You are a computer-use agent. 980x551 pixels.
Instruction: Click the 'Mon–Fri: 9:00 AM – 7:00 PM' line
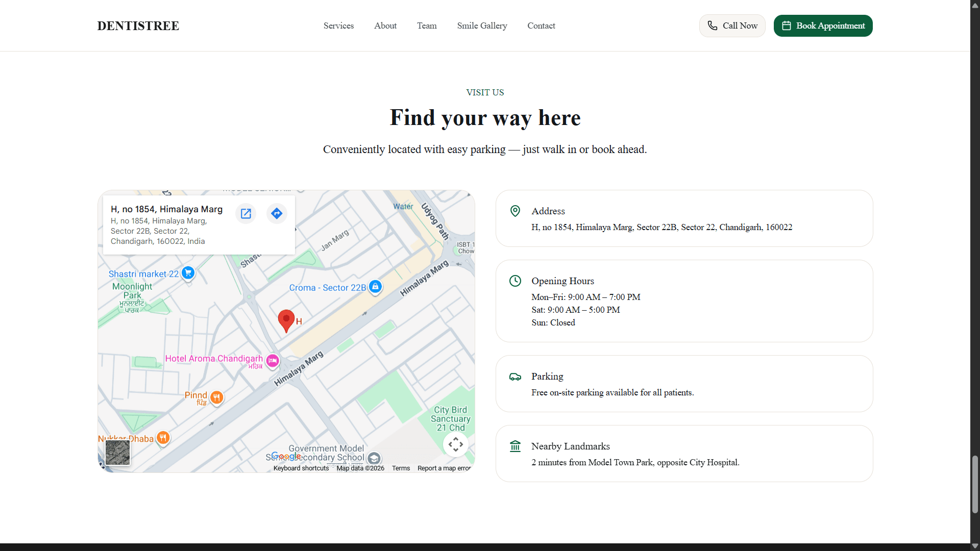[x=585, y=297]
